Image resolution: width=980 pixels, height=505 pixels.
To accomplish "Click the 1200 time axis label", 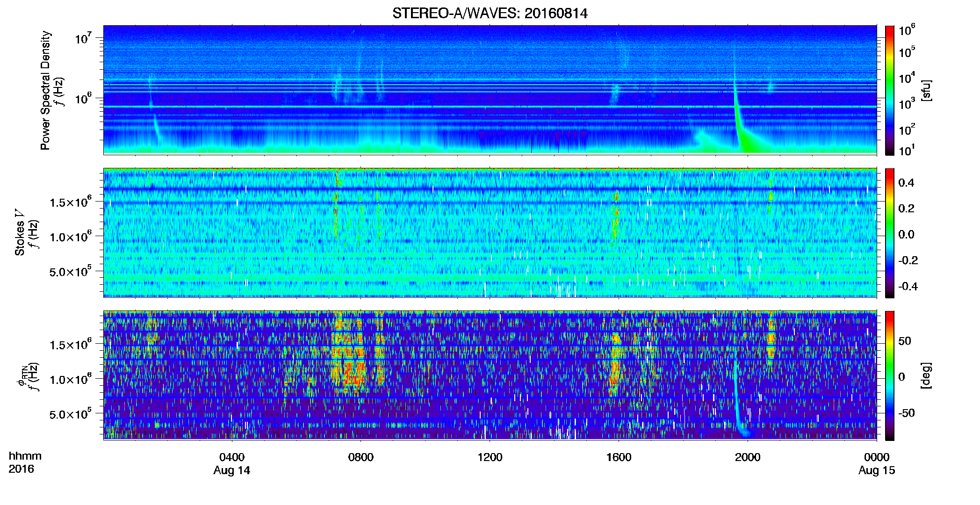I will 490,457.
